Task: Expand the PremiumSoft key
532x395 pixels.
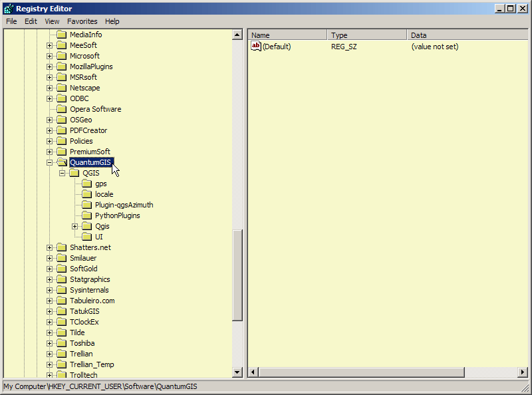Action: click(x=49, y=152)
